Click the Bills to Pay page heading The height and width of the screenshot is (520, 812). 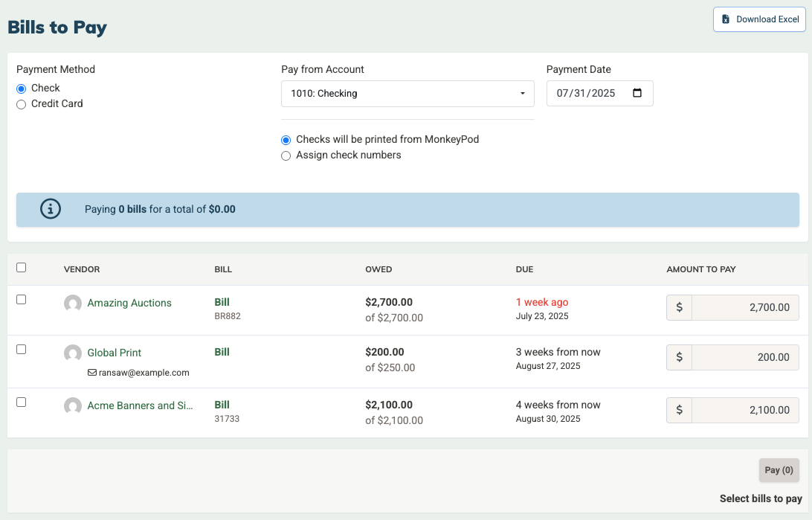pyautogui.click(x=57, y=28)
